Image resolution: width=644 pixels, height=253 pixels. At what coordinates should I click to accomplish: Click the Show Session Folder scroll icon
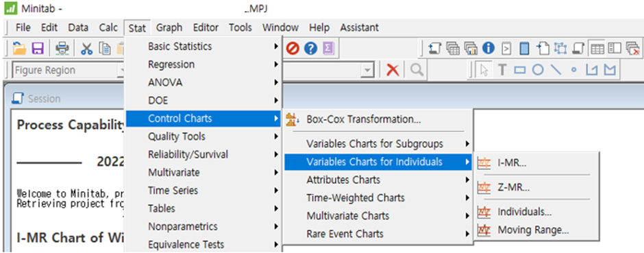(434, 49)
